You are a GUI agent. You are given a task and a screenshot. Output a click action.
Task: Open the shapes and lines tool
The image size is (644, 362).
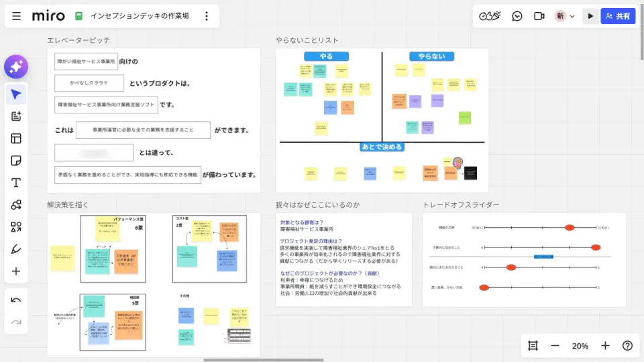(x=16, y=205)
